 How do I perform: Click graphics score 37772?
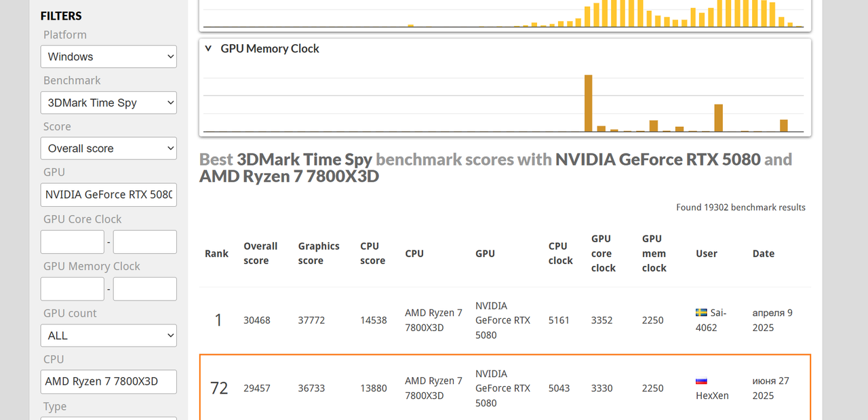click(x=311, y=320)
